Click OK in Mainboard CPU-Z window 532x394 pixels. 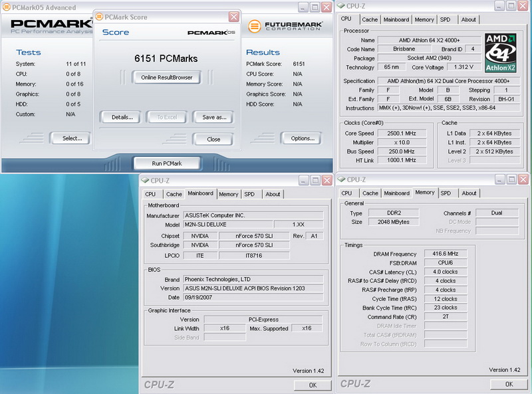point(313,385)
